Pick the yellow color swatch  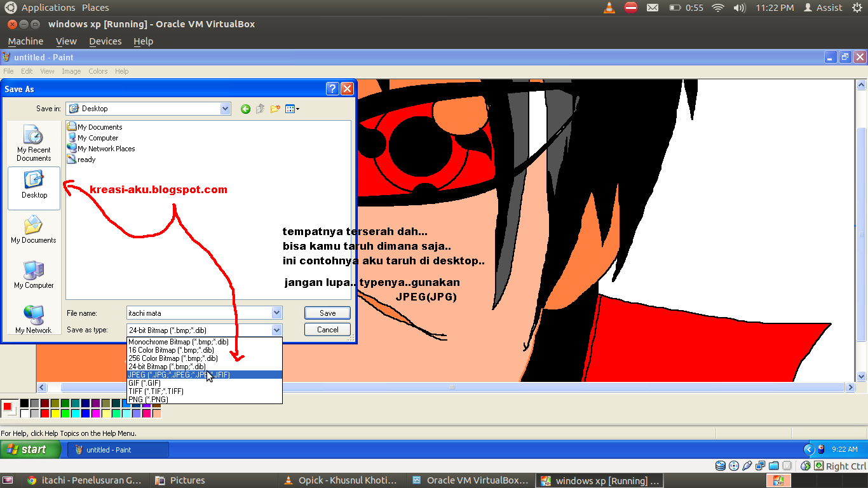55,414
